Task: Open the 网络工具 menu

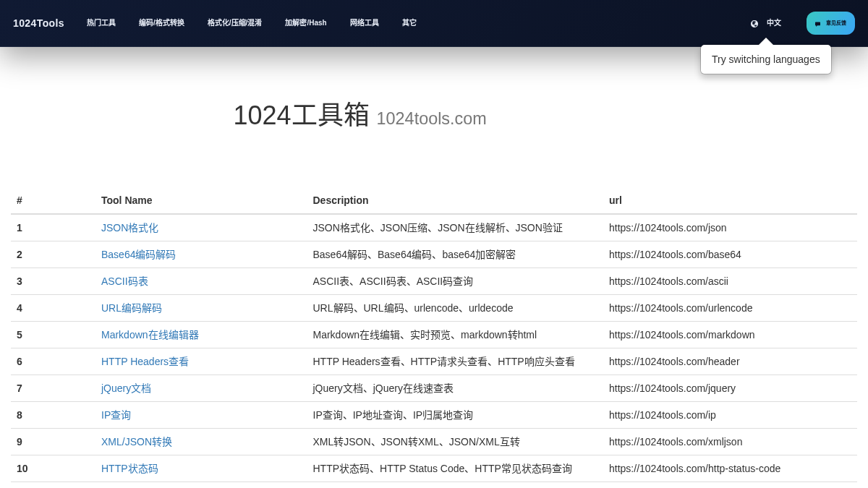Action: pyautogui.click(x=365, y=23)
